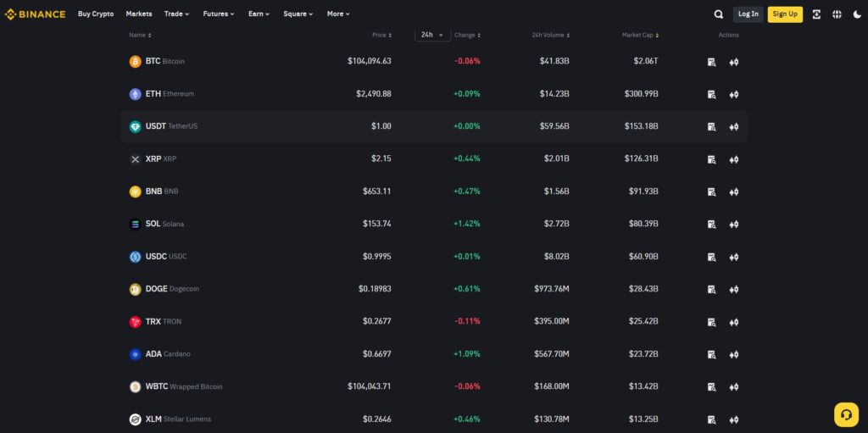Image resolution: width=868 pixels, height=433 pixels.
Task: Toggle the dark mode moon icon
Action: [x=858, y=14]
